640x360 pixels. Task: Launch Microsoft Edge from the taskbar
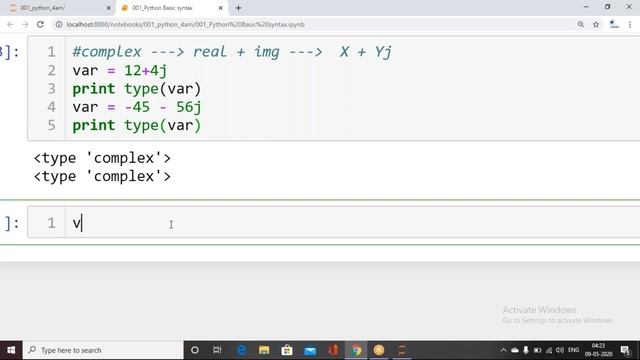coord(242,350)
